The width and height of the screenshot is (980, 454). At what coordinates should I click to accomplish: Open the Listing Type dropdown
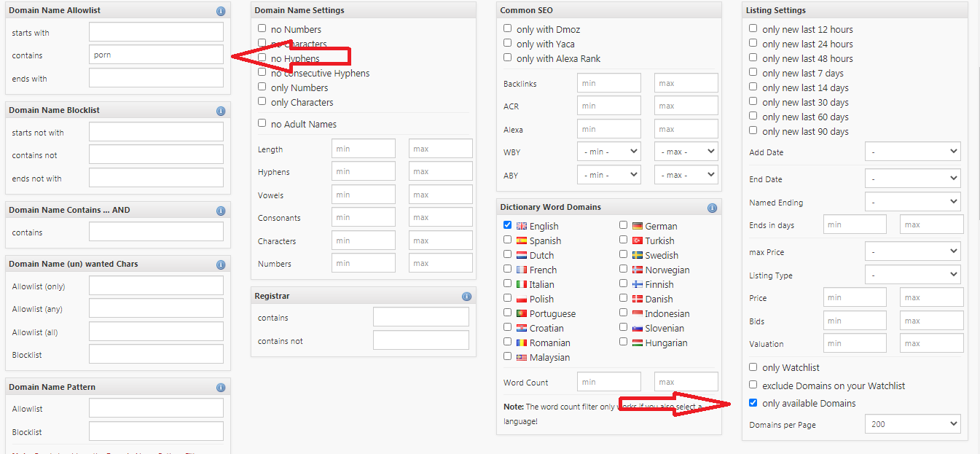913,275
